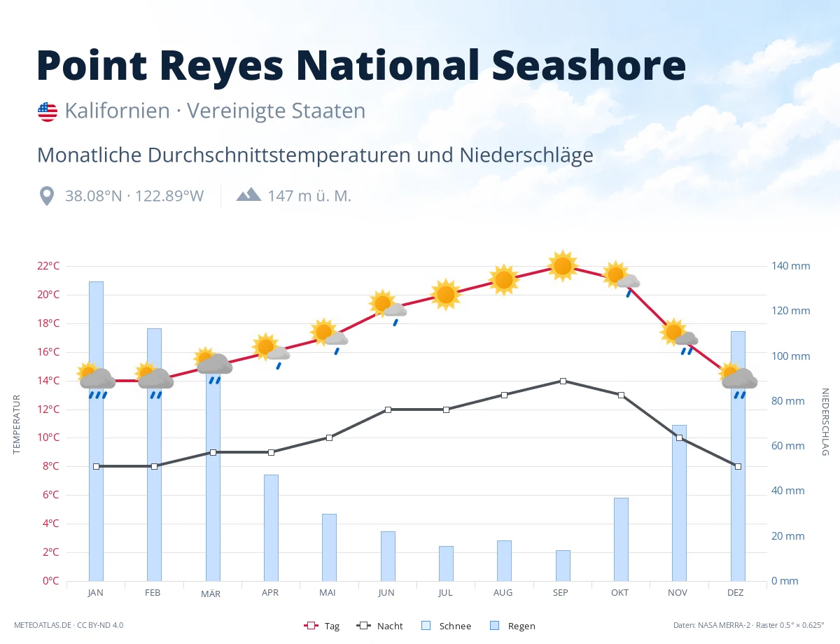The width and height of the screenshot is (840, 644).
Task: Click the "NIEDERSCHLAG" axis title
Action: 825,422
